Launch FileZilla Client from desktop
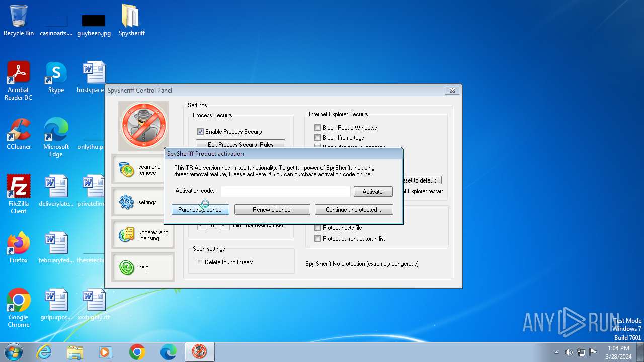Viewport: 644px width, 362px height. pyautogui.click(x=19, y=194)
